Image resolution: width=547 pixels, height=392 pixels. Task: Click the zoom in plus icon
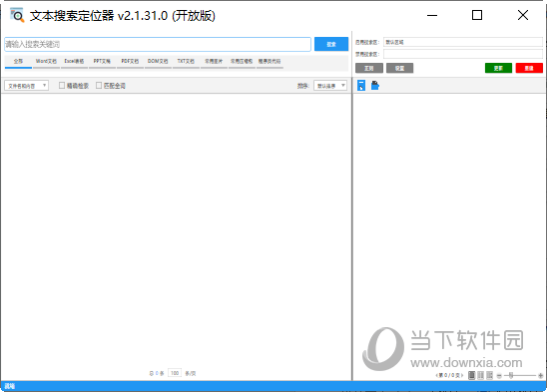[541, 376]
